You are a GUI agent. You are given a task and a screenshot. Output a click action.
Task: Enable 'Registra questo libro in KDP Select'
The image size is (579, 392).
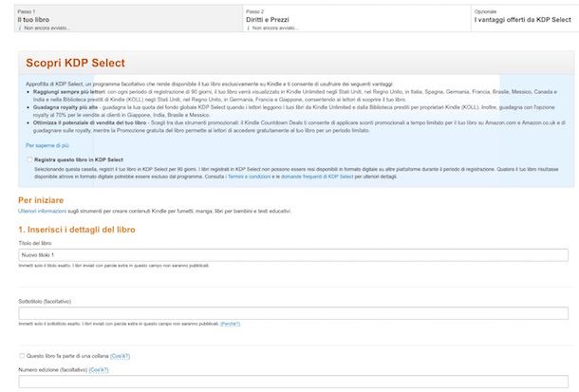pyautogui.click(x=29, y=160)
